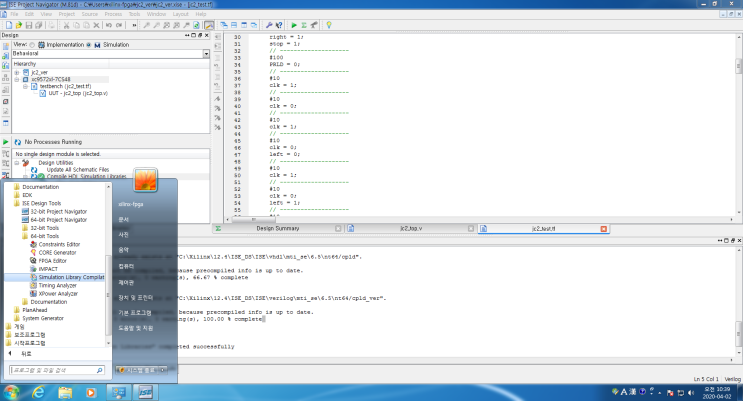Click 도움말 및 지원 in start menu

point(136,328)
